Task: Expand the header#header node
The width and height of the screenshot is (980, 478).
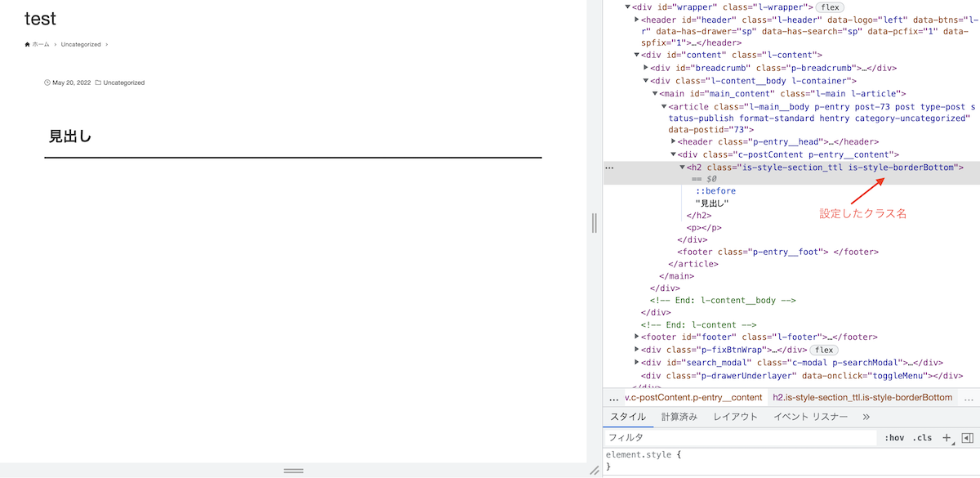Action: coord(637,19)
